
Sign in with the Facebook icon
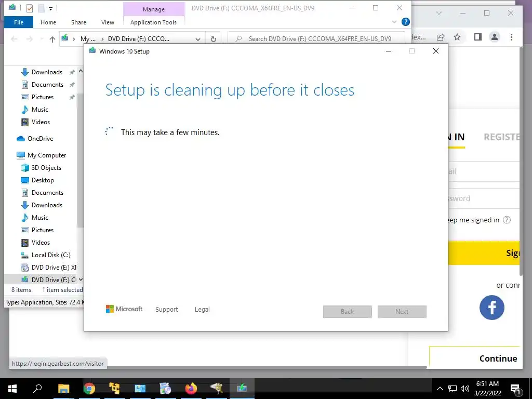(x=491, y=308)
